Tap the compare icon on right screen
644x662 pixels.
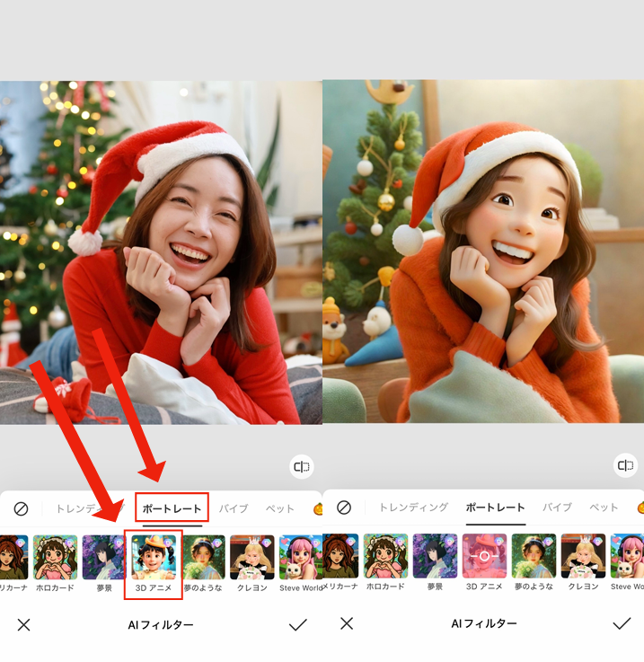coord(624,465)
